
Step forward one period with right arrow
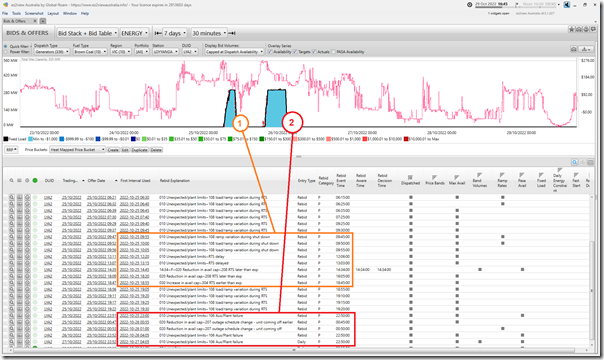pos(232,33)
